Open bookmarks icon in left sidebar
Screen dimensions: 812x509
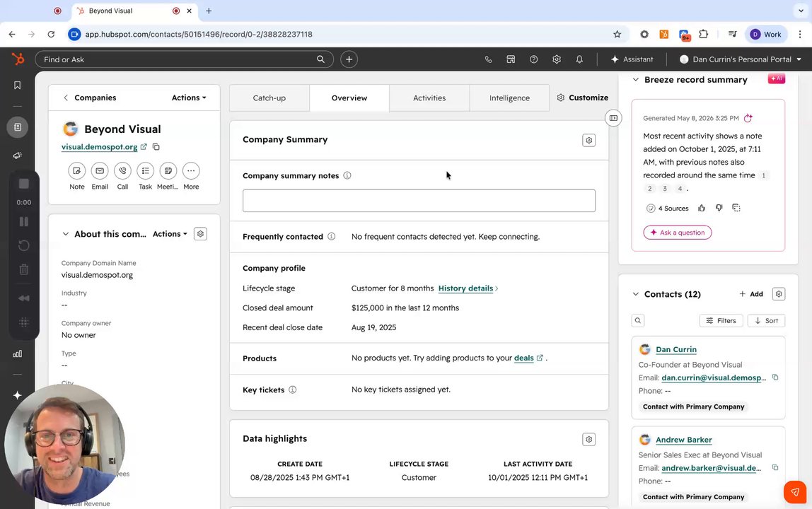click(x=17, y=85)
